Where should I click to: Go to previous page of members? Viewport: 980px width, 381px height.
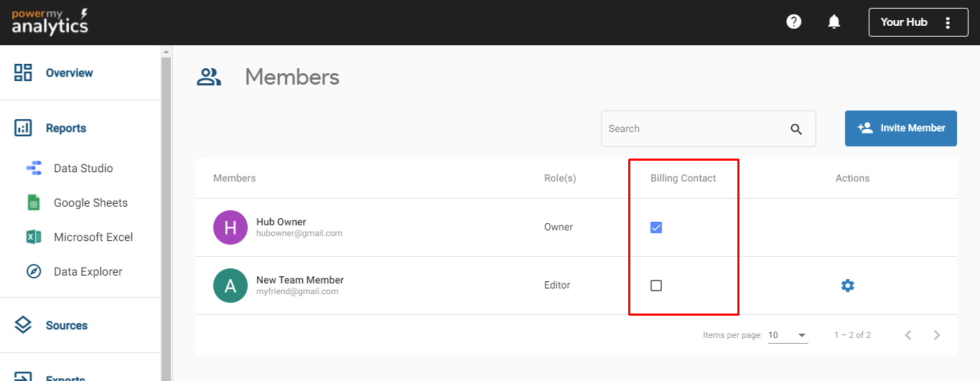click(907, 335)
